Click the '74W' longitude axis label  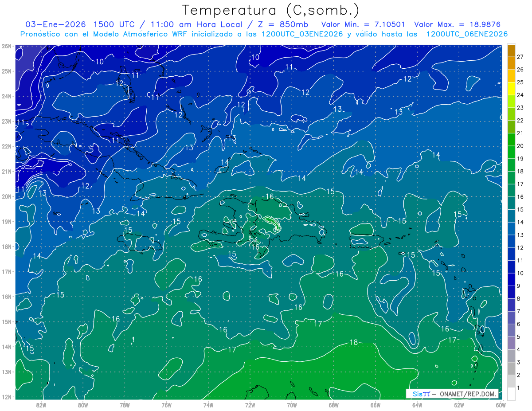208,405
